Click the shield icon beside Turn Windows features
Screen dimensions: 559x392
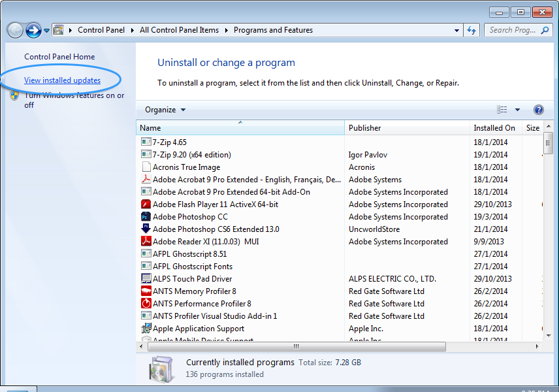coord(14,95)
